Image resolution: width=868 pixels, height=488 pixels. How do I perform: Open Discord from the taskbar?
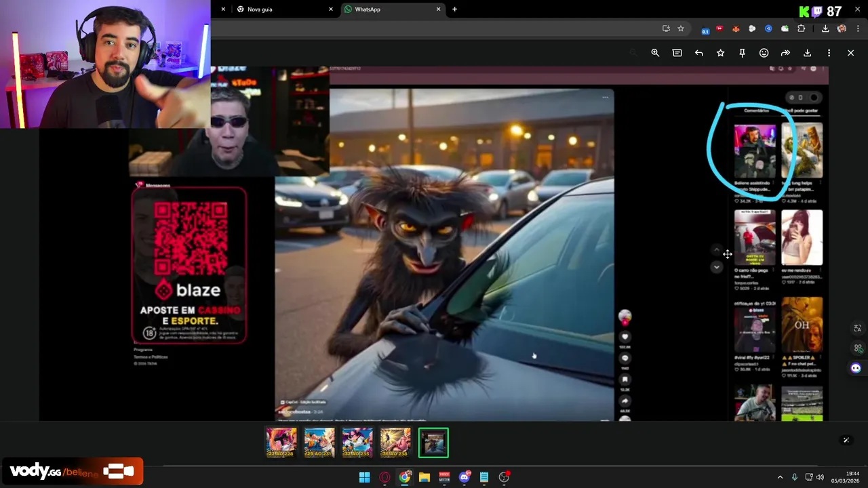click(x=465, y=477)
